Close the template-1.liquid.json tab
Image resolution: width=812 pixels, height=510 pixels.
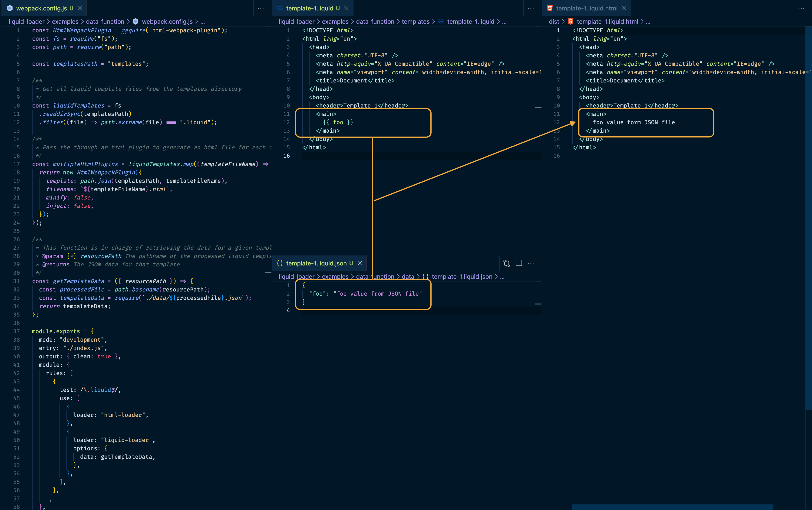[360, 263]
